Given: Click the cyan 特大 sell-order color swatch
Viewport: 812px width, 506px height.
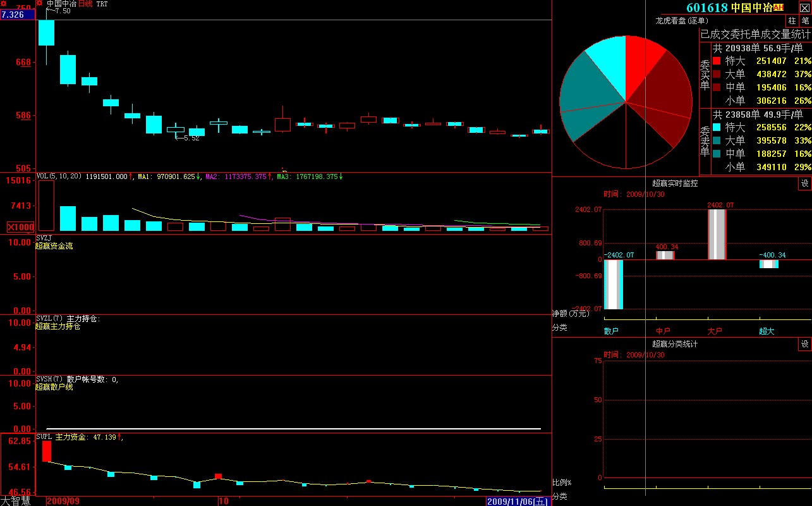Looking at the screenshot, I should [717, 127].
